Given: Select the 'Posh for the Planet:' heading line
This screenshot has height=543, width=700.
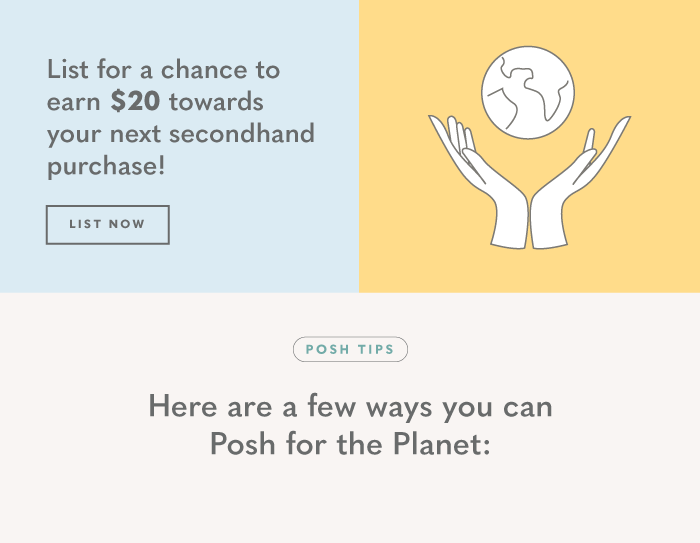Looking at the screenshot, I should [x=350, y=444].
